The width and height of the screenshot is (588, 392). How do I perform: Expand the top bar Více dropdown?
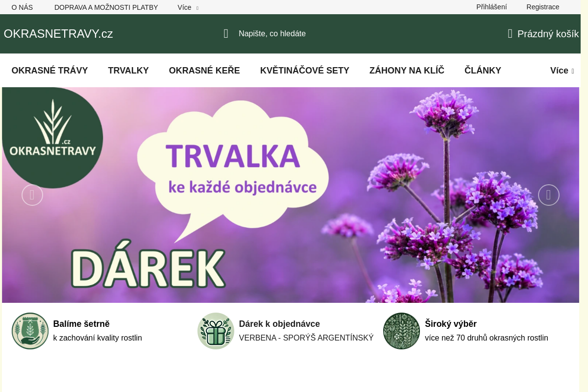[x=188, y=7]
